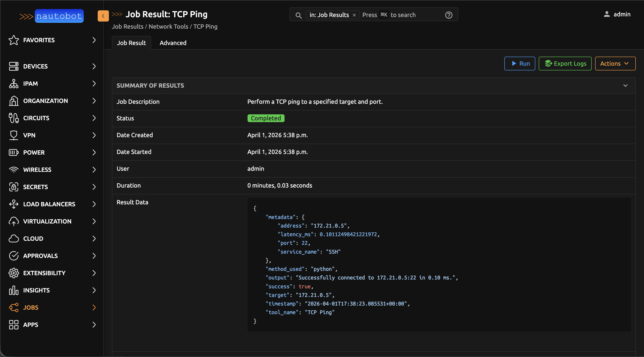Viewport: 644px width, 357px height.
Task: Click the IPAM hierarchy icon
Action: coord(14,84)
